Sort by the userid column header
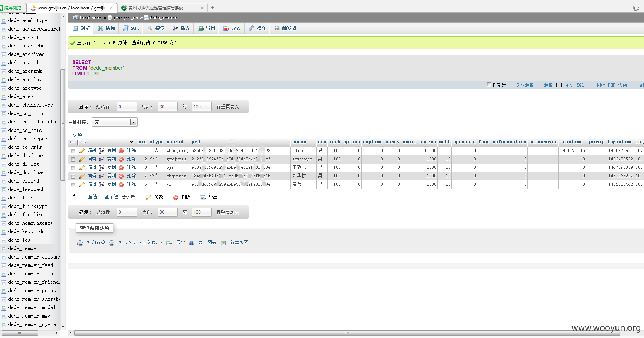The width and height of the screenshot is (644, 338). pos(175,142)
